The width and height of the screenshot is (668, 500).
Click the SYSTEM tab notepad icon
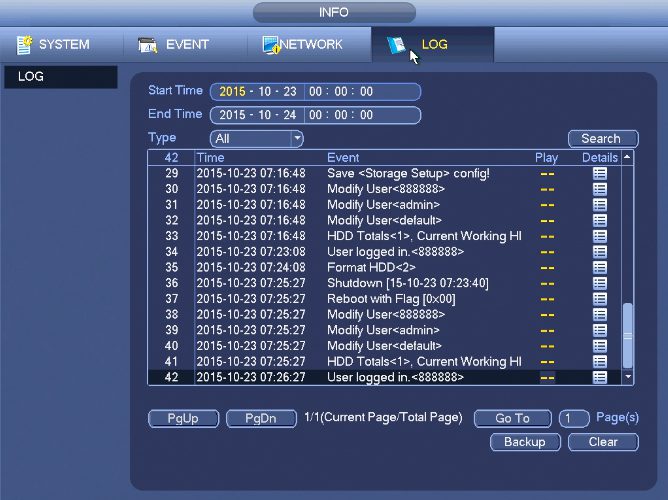(24, 45)
